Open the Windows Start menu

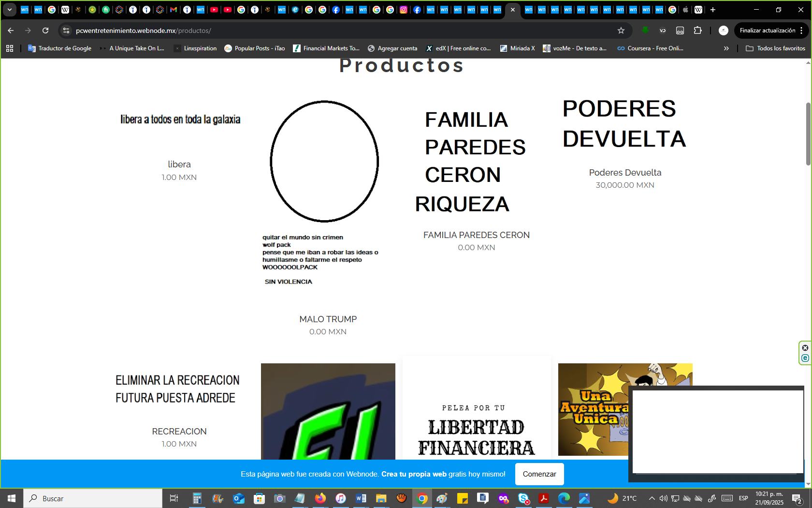point(12,498)
